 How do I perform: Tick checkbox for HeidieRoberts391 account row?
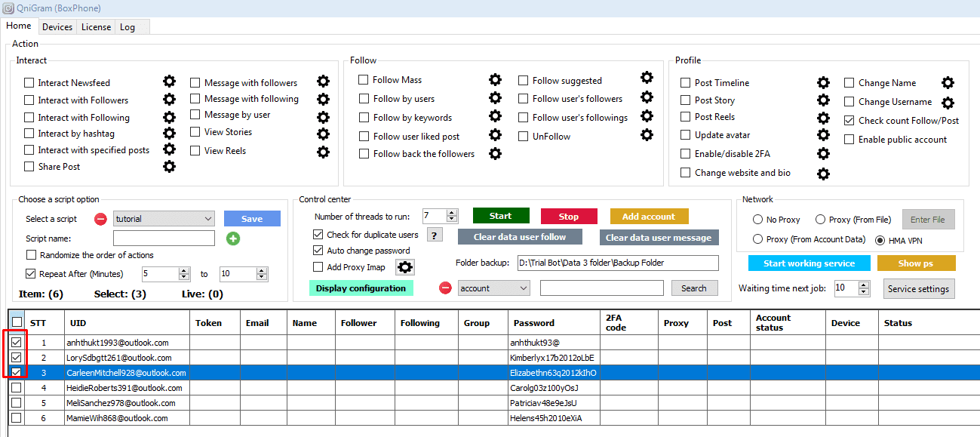click(x=16, y=388)
